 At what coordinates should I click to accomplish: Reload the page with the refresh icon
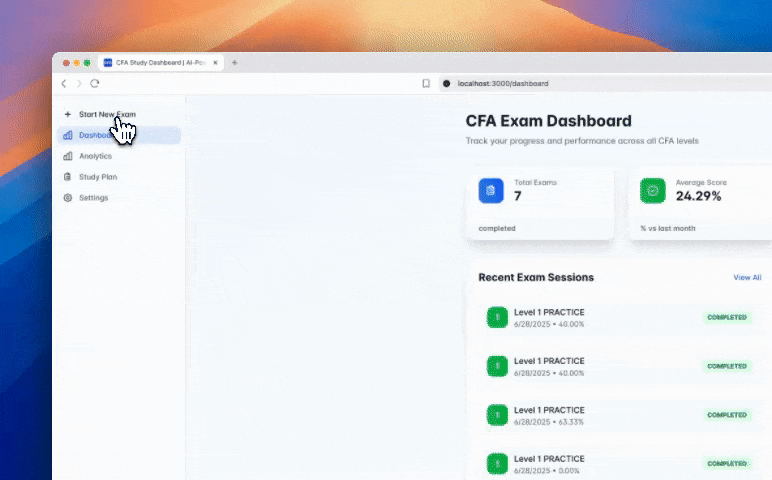[x=95, y=83]
